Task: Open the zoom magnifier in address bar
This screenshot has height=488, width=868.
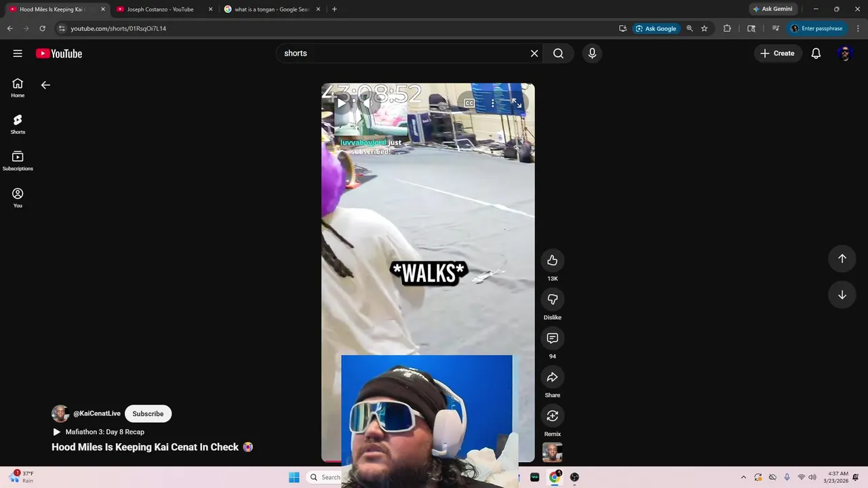Action: point(690,28)
